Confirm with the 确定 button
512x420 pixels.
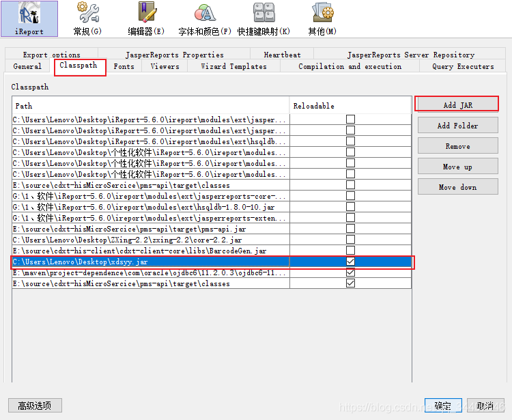point(443,406)
